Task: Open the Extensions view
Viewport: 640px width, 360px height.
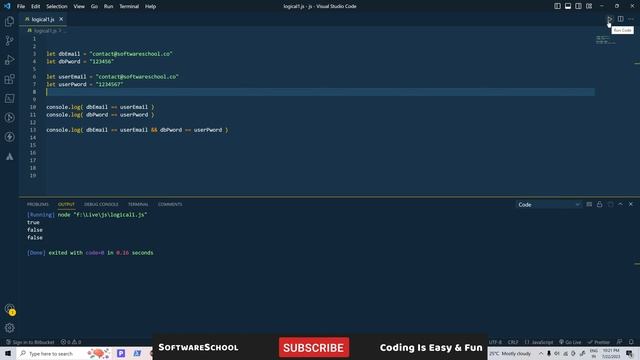Action: point(9,79)
